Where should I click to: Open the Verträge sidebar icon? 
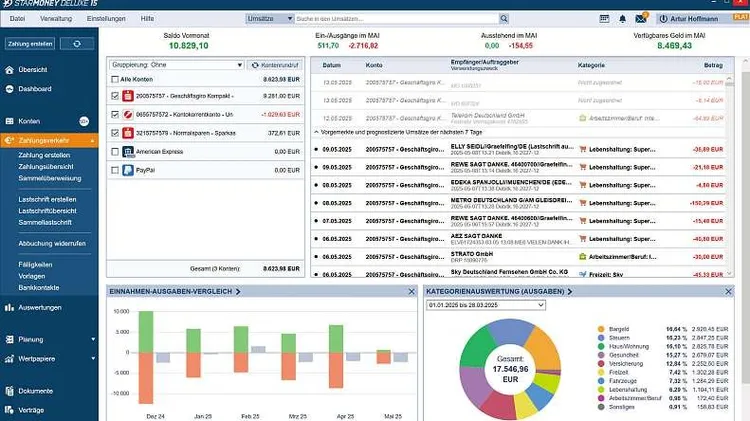9,410
